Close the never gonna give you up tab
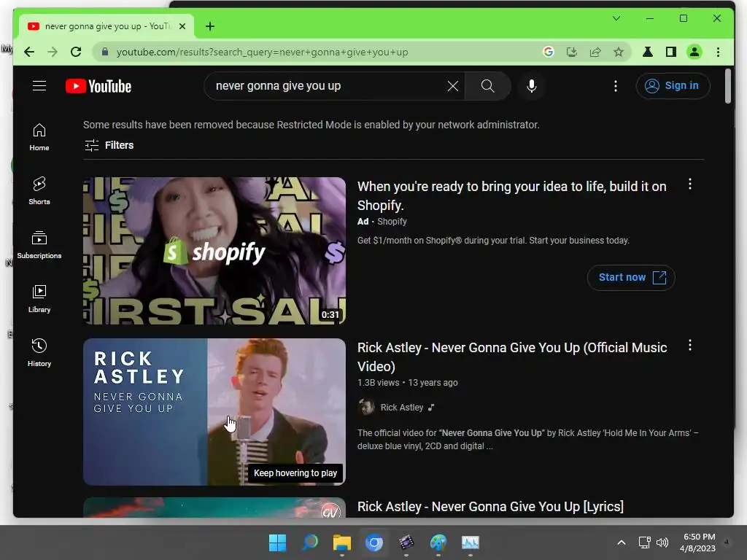The image size is (747, 560). (182, 26)
